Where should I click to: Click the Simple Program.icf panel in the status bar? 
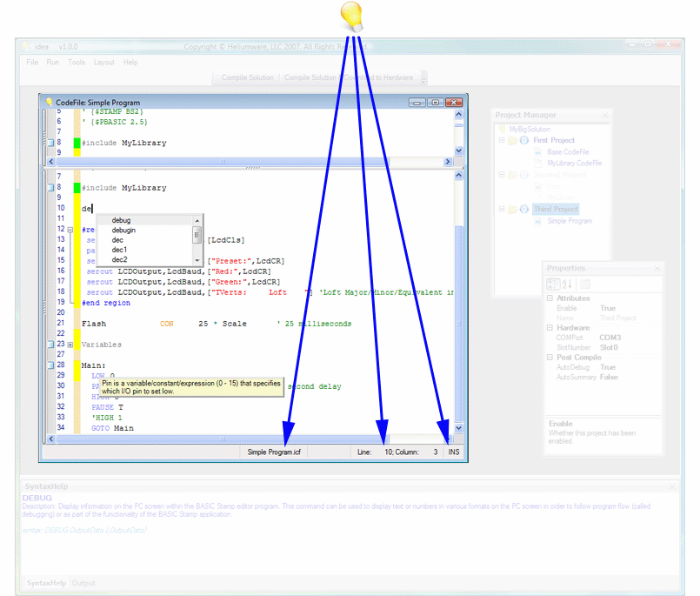[274, 452]
